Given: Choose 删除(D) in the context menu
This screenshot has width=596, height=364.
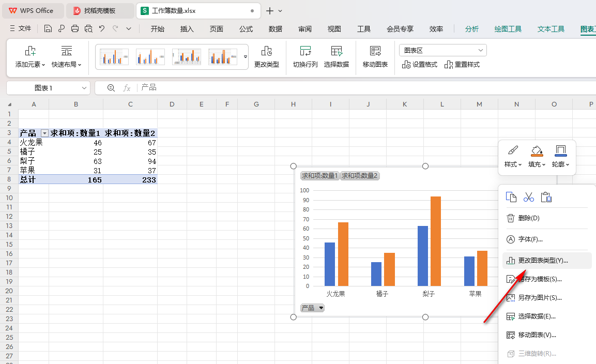Looking at the screenshot, I should (547, 218).
